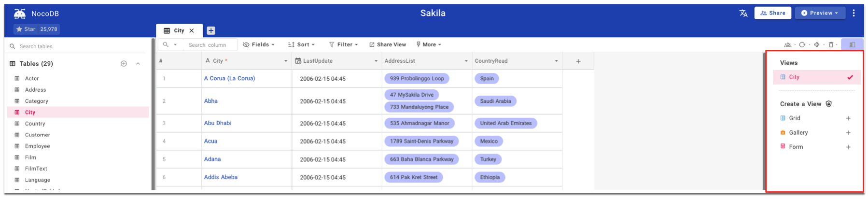
Task: Click the reload data icon
Action: [x=802, y=45]
